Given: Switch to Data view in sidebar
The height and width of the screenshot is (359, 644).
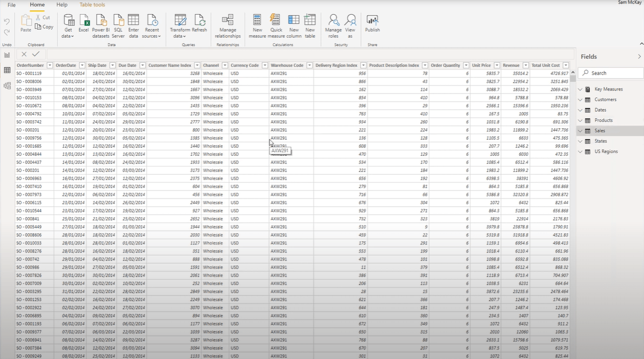Looking at the screenshot, I should (7, 70).
